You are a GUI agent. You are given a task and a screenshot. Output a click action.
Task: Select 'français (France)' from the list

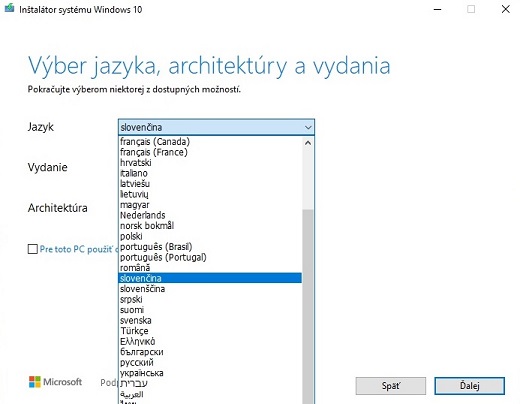tap(210, 152)
